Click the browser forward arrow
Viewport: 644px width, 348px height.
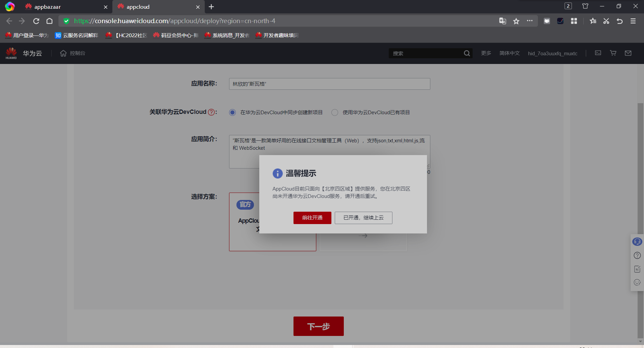click(22, 21)
